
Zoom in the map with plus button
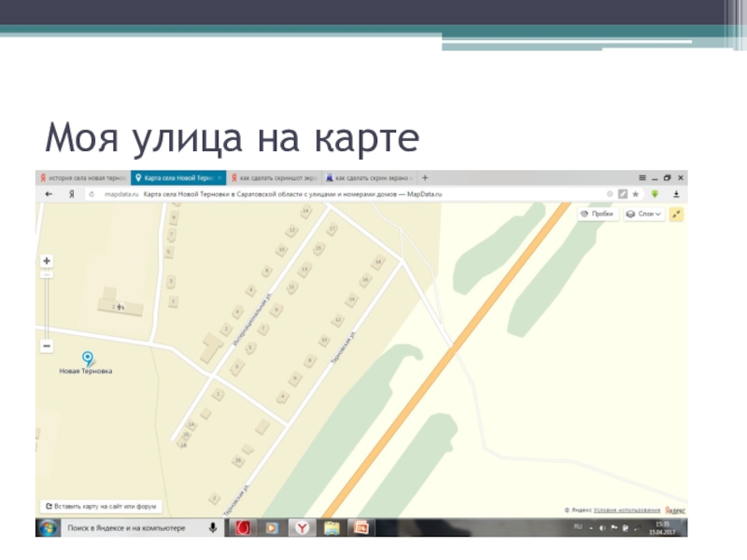coord(47,261)
